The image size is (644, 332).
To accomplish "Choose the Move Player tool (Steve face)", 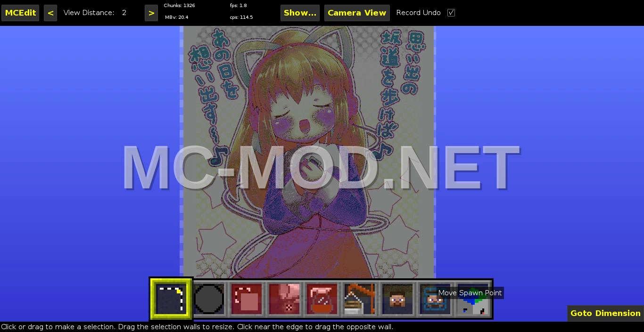I will [397, 299].
